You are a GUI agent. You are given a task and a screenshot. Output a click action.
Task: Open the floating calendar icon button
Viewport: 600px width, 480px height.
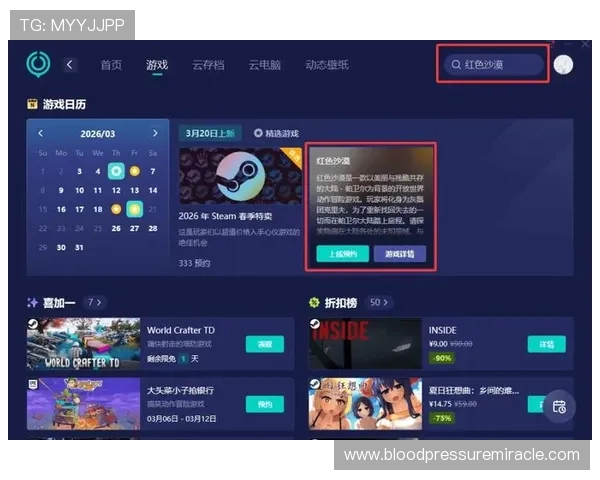559,406
